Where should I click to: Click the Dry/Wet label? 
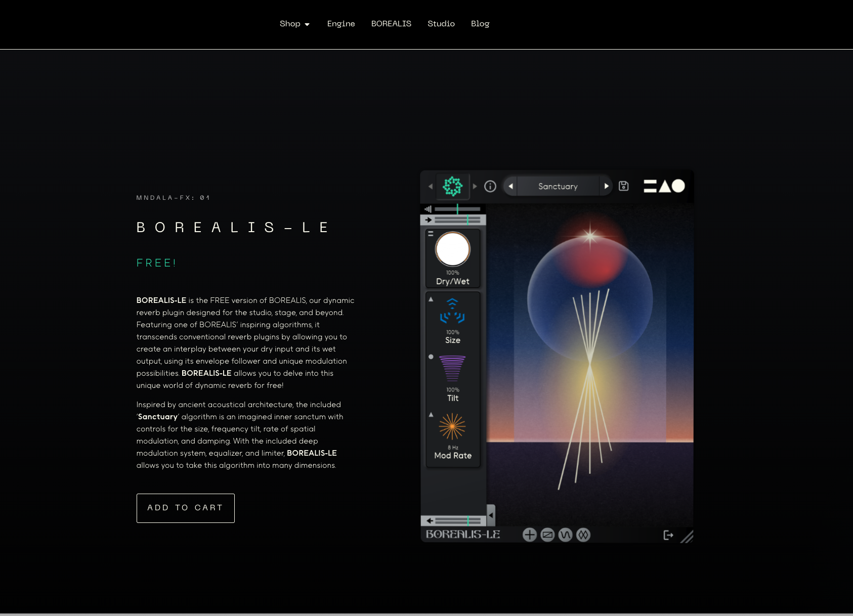click(453, 282)
